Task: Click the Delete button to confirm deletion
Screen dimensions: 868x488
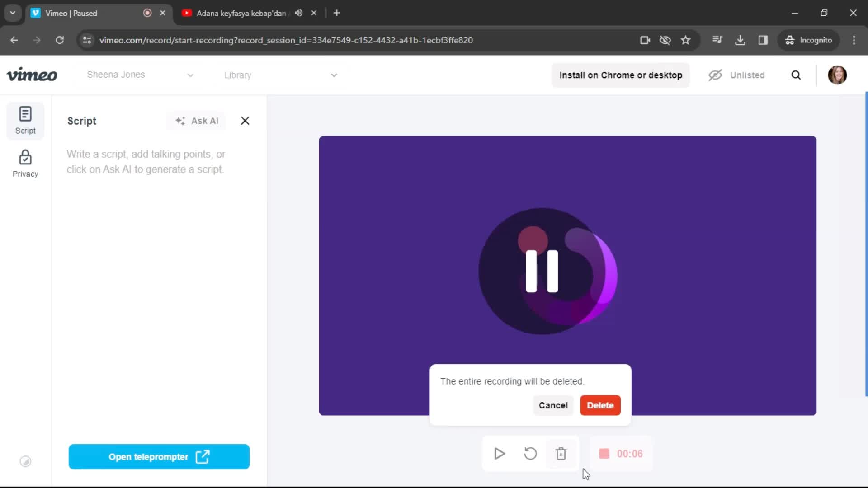Action: point(600,405)
